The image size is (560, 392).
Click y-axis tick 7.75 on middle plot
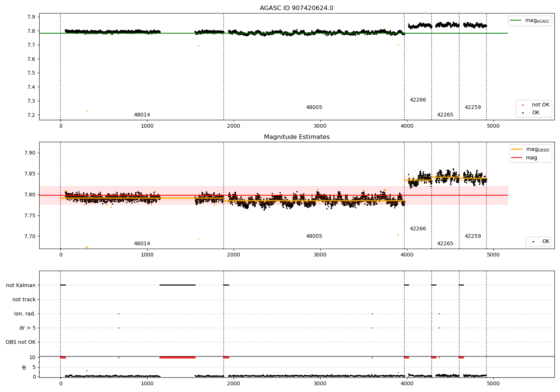[29, 216]
